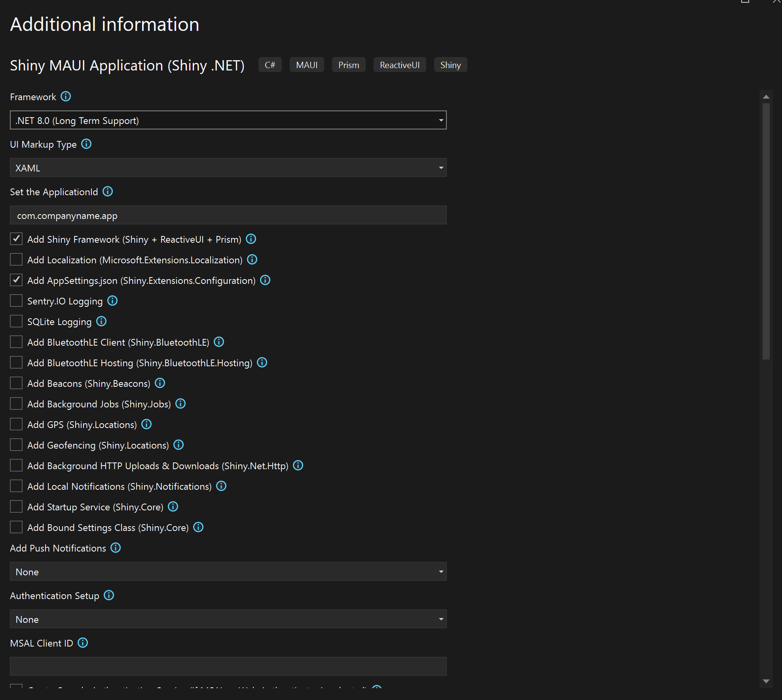Click info icon beside Sentry.IO Logging
The height and width of the screenshot is (700, 782).
point(112,301)
